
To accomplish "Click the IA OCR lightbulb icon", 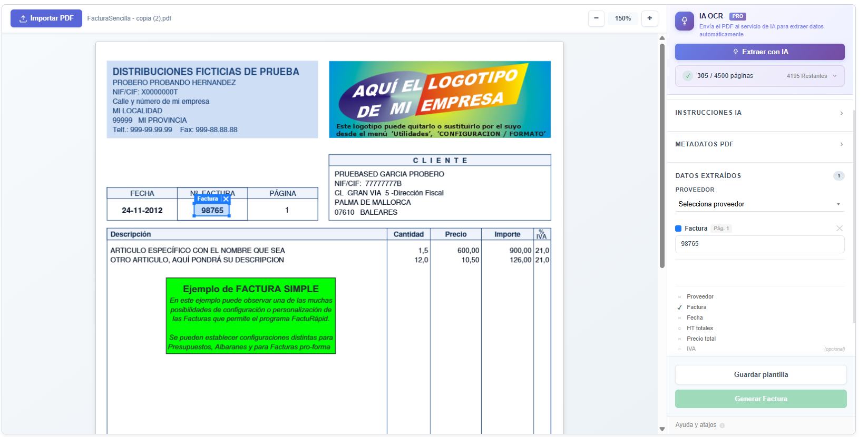I will (x=684, y=21).
